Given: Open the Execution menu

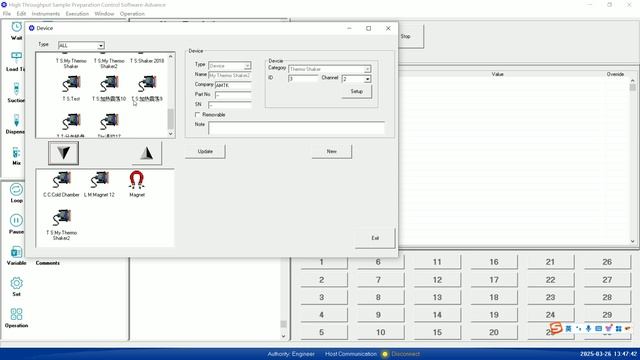Looking at the screenshot, I should coord(77,14).
